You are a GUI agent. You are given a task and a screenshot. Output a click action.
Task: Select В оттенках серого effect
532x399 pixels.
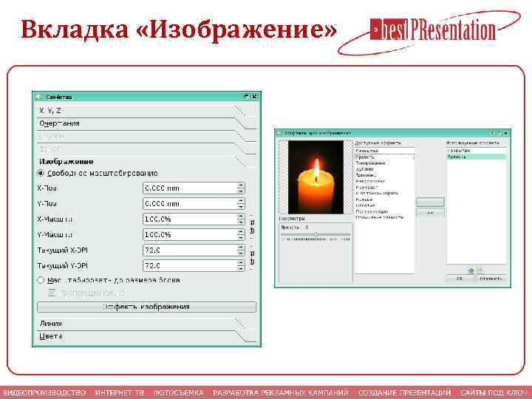(384, 193)
